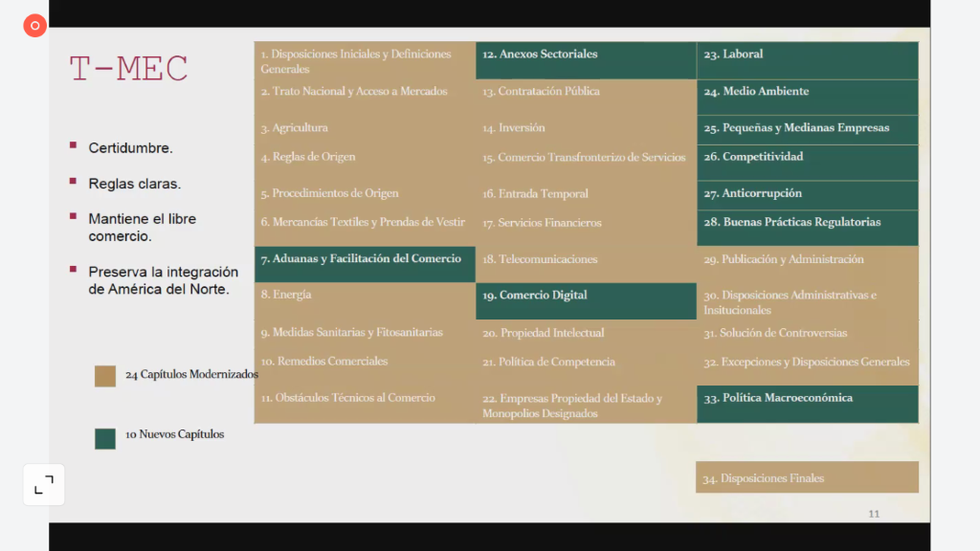Click '11. Obstáculos Técnicos al Comercio'
The height and width of the screenshot is (551, 980).
coord(365,405)
